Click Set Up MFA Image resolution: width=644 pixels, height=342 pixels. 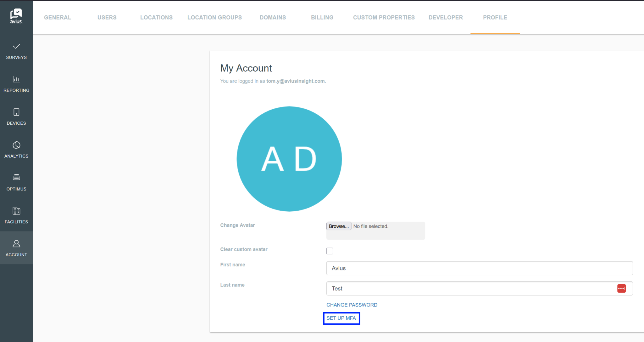[x=341, y=318]
